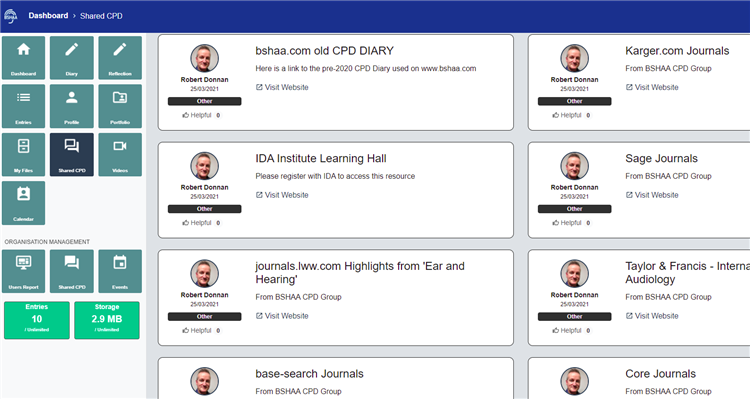
Task: Visit Website for Karger.com Journals
Action: (652, 87)
